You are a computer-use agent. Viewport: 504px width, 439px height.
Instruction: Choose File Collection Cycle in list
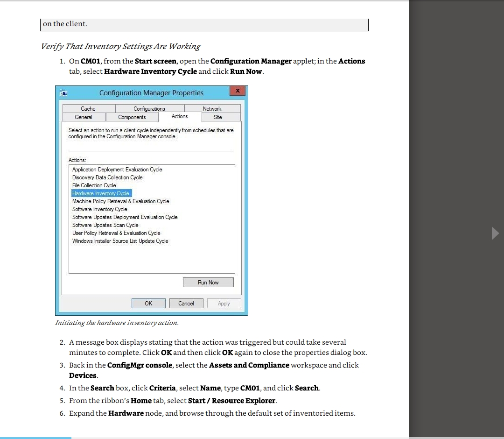coord(94,185)
